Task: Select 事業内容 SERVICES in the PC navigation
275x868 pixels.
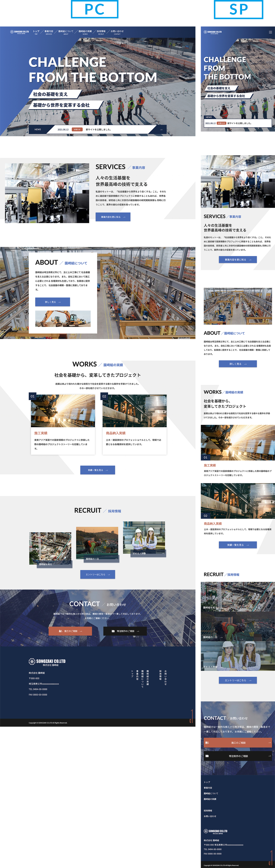Action: pos(49,32)
